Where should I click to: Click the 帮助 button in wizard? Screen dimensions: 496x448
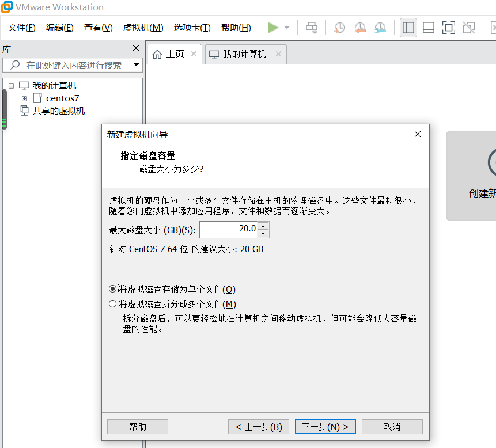pyautogui.click(x=138, y=427)
